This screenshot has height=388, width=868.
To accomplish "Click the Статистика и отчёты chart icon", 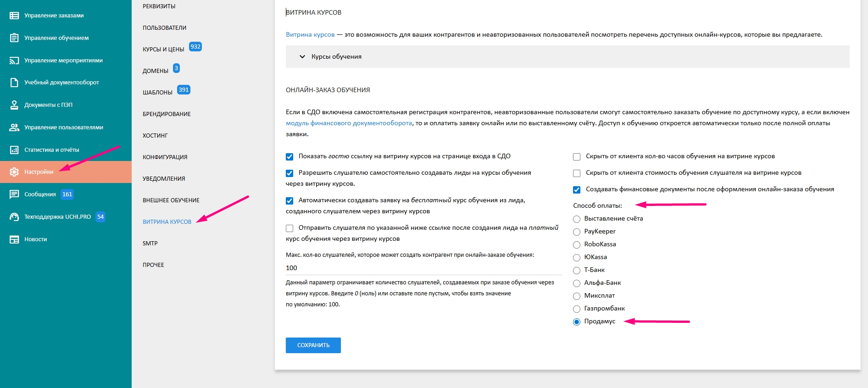I will coord(14,150).
